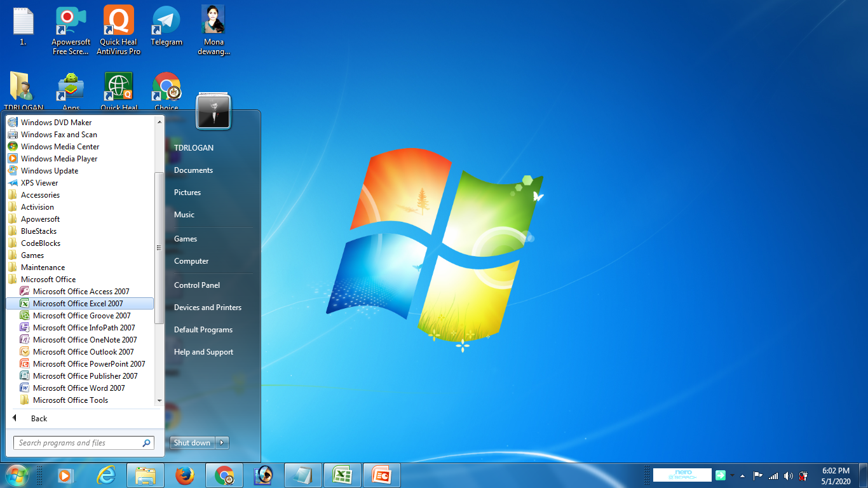Open the Games link in the Start menu right pane

(x=186, y=239)
